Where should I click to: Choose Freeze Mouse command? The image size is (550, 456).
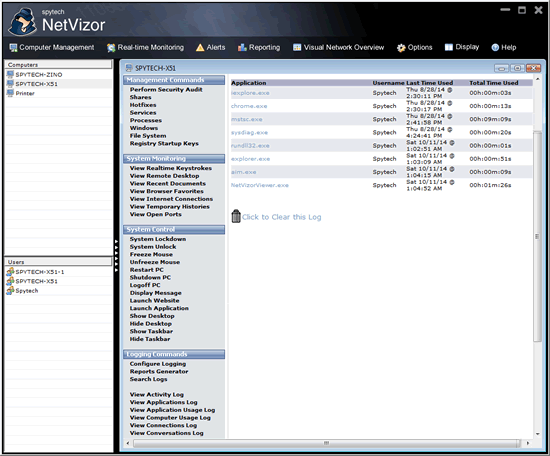[151, 254]
